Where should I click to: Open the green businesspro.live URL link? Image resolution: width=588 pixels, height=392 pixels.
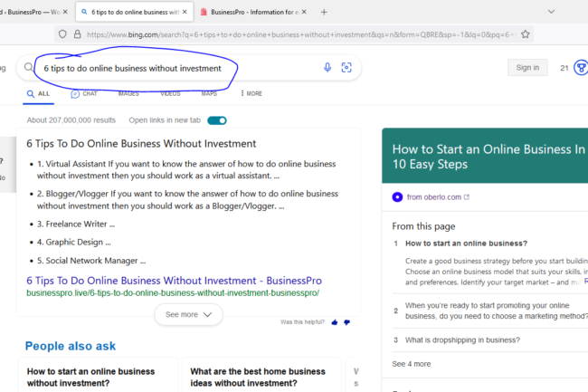[x=173, y=293]
